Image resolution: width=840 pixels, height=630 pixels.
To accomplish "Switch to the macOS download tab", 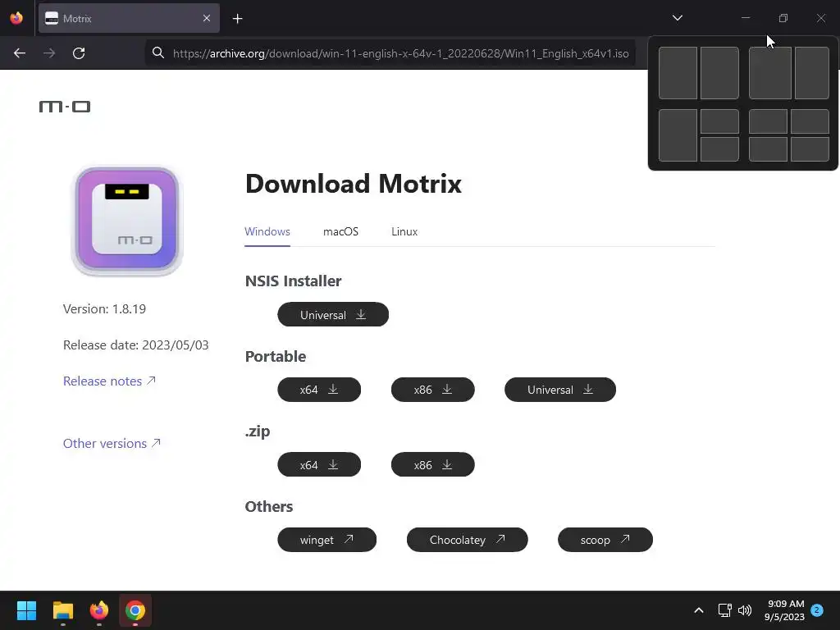I will 340,231.
